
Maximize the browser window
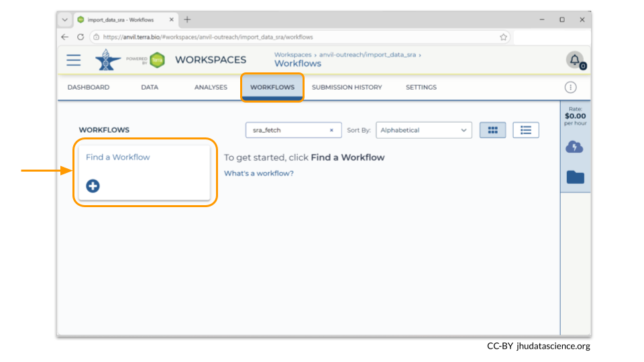(562, 19)
